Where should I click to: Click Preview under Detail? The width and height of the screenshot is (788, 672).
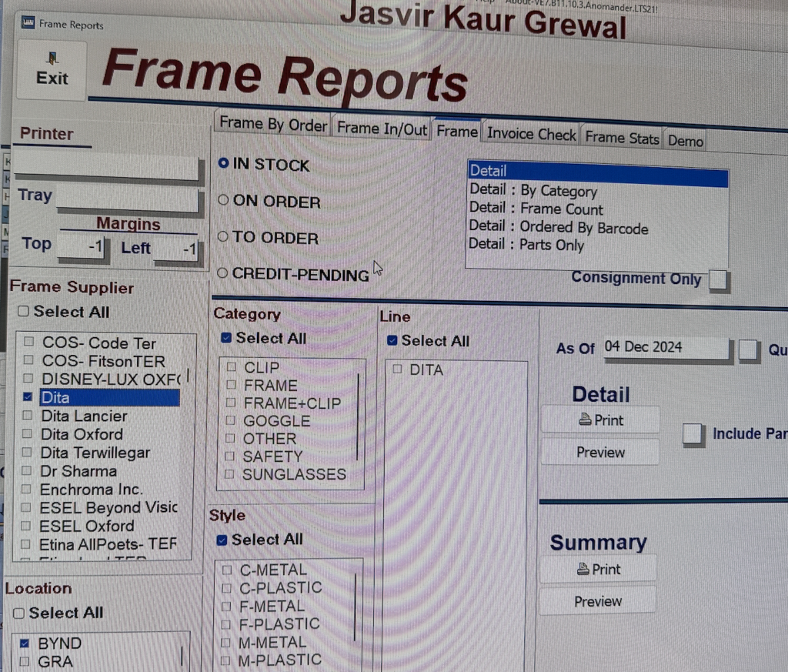click(x=600, y=453)
